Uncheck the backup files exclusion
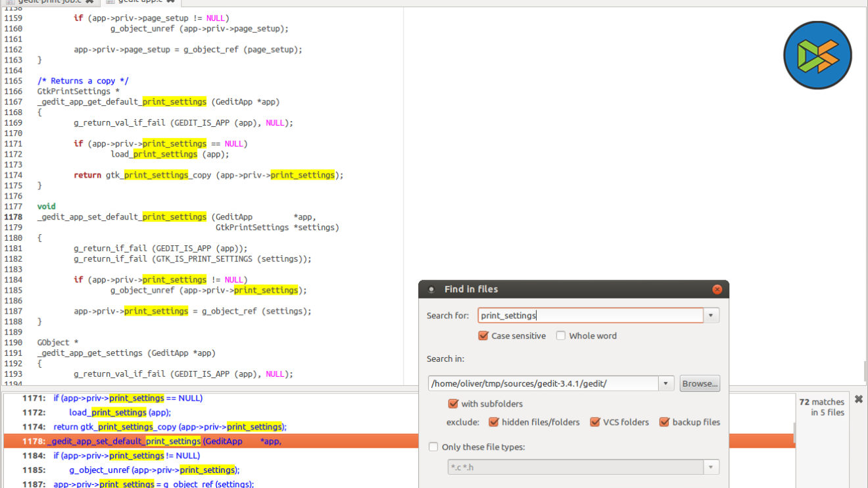Image resolution: width=868 pixels, height=488 pixels. (664, 422)
